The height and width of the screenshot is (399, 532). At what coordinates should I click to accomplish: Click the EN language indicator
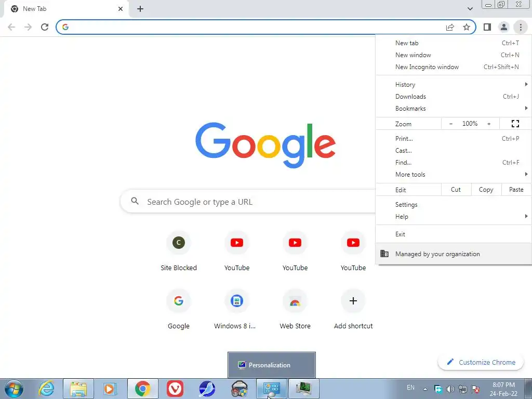click(x=410, y=388)
